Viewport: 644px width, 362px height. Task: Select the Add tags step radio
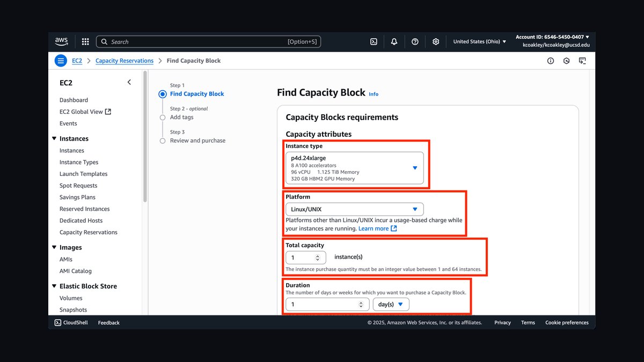[x=163, y=117]
